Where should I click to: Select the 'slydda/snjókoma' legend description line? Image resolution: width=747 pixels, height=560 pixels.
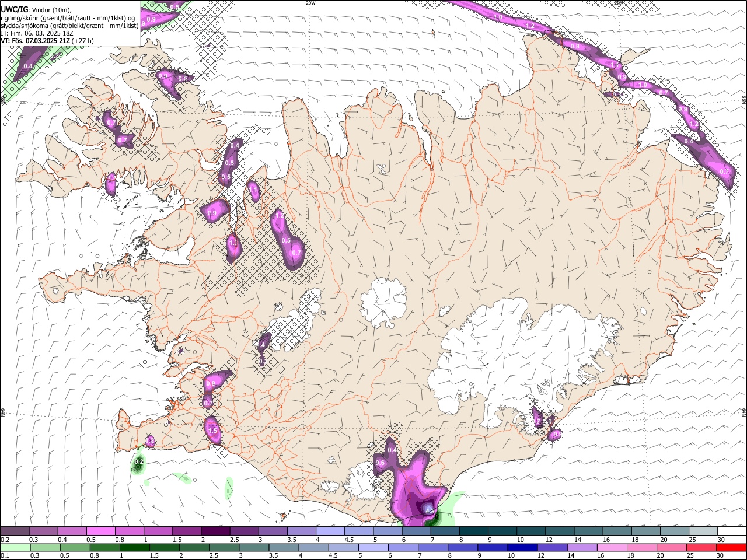[69, 26]
